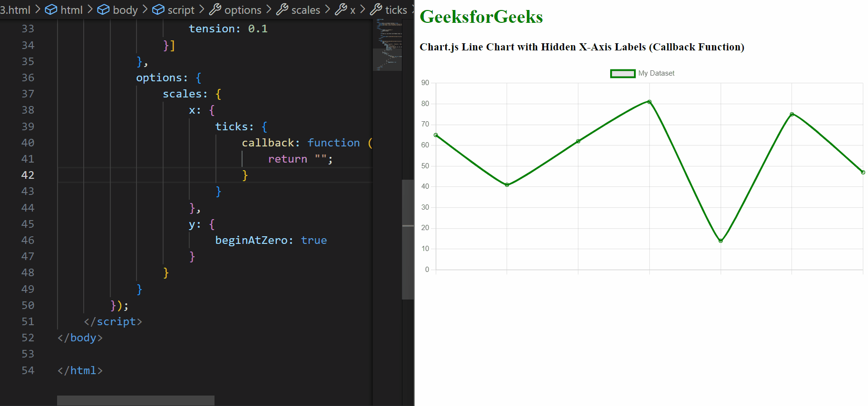
Task: Click the My Dataset legend label
Action: [656, 73]
